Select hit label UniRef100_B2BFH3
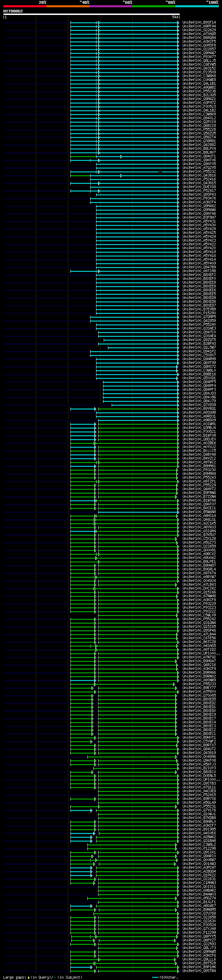 click(199, 343)
